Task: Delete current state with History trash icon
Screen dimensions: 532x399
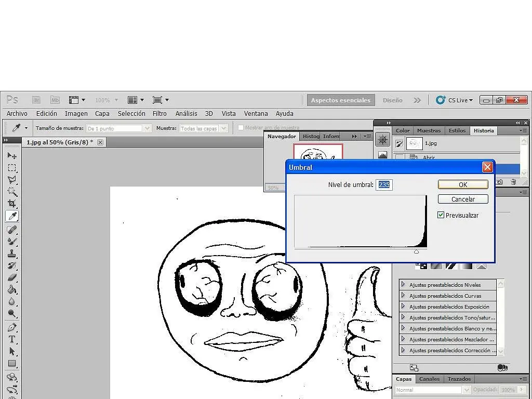Action: point(513,182)
